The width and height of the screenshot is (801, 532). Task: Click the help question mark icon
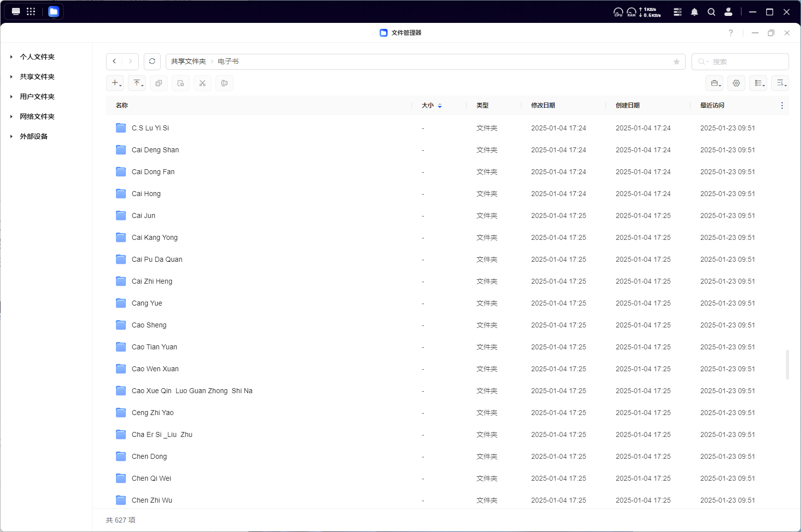pyautogui.click(x=730, y=33)
